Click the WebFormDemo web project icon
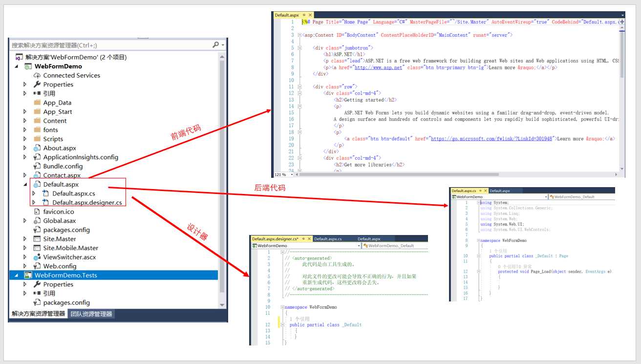Image resolution: width=641 pixels, height=364 pixels. click(x=28, y=66)
